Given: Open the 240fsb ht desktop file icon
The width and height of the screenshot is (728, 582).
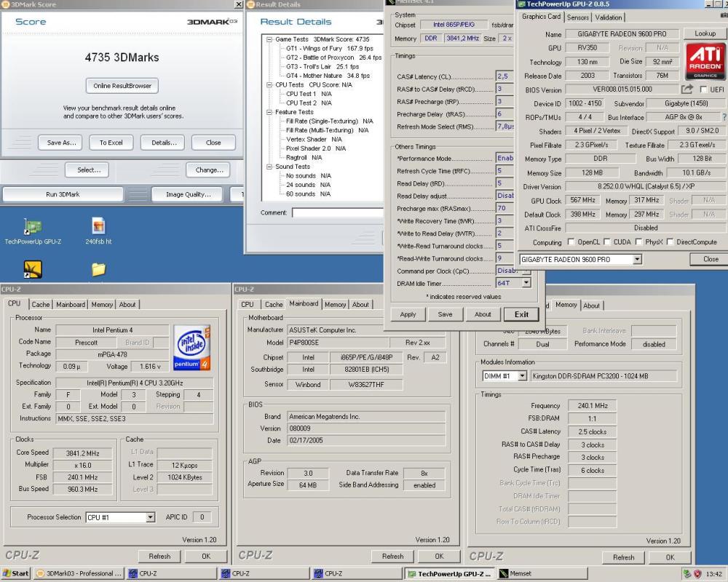Looking at the screenshot, I should coord(98,231).
